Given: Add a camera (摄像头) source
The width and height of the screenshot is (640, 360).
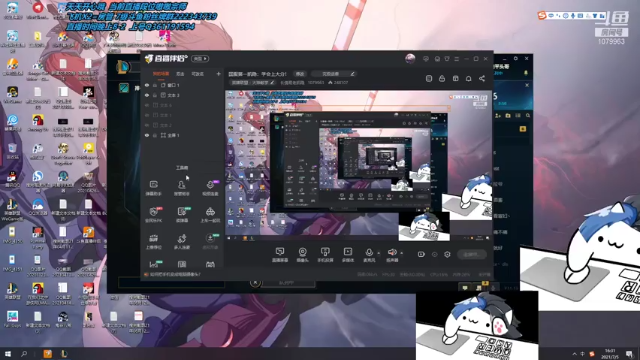Looking at the screenshot, I should (302, 254).
